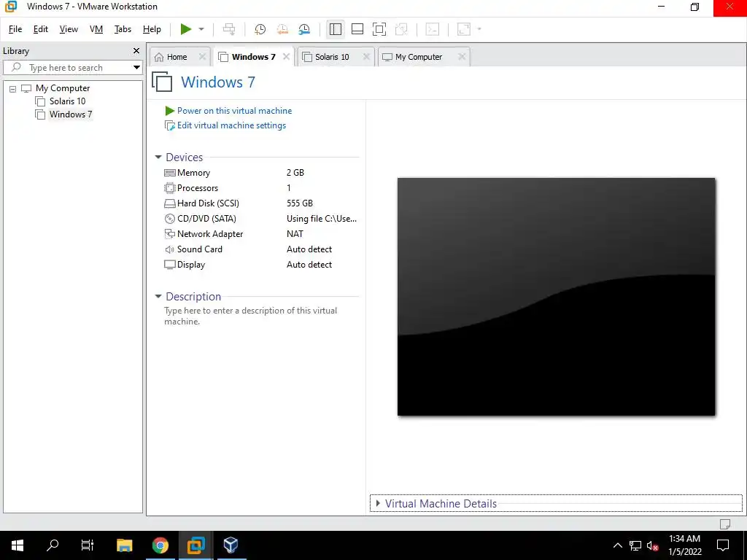
Task: Click the network tray icon
Action: click(635, 545)
